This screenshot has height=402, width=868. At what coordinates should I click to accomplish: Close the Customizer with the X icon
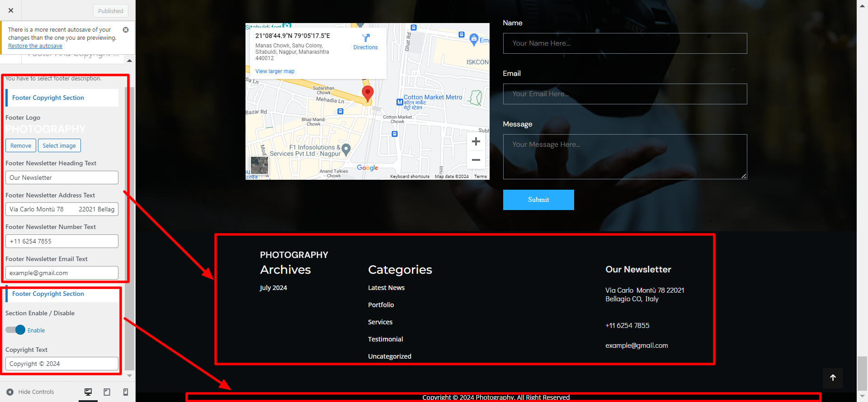(11, 10)
